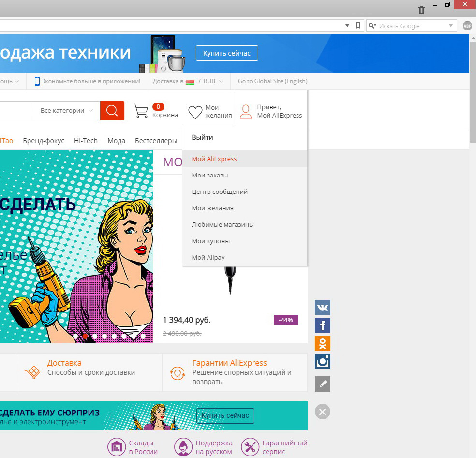Viewport: 476px width, 458px height.
Task: Click the Доставка delivery icon
Action: click(32, 372)
